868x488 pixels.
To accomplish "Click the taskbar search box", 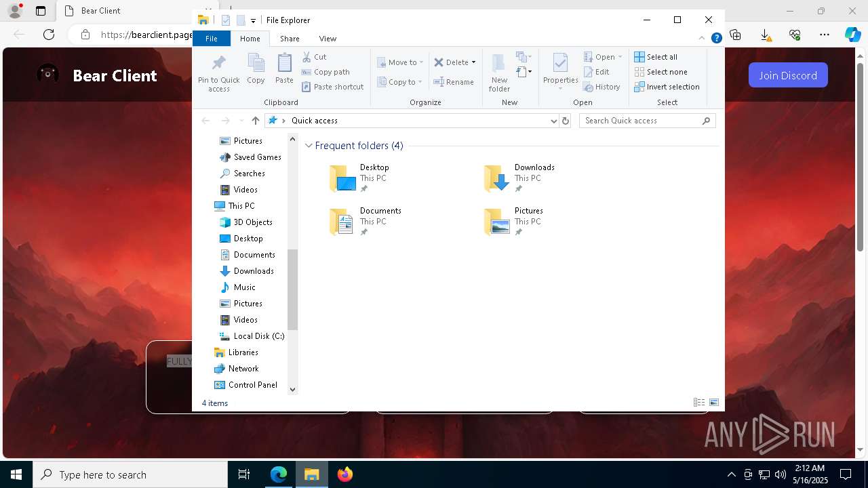I will click(130, 474).
